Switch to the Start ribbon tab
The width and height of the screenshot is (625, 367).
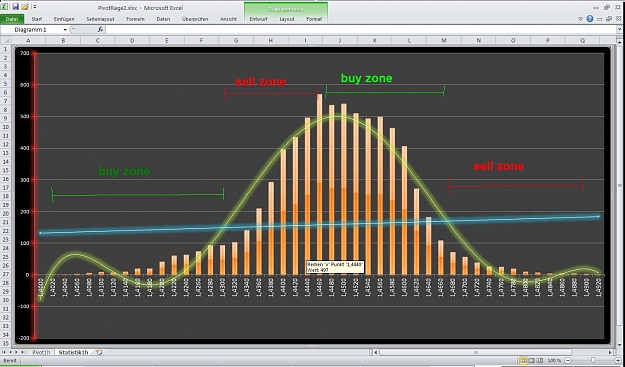37,19
